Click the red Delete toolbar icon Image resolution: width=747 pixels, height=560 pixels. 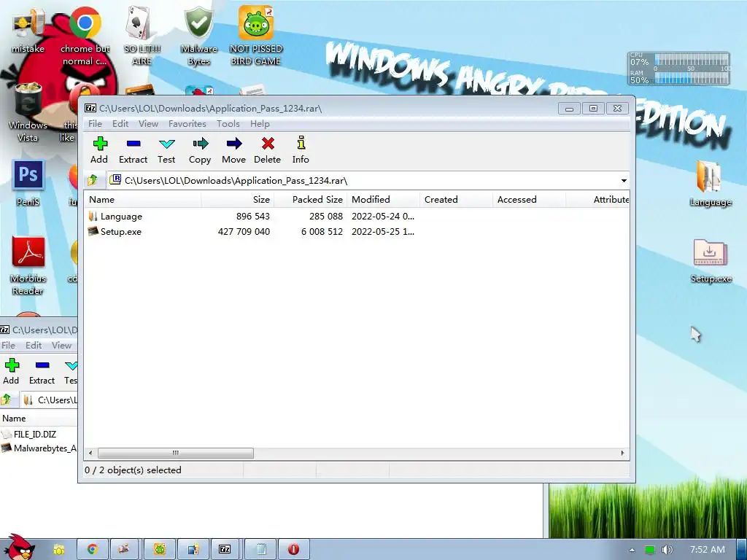(267, 150)
